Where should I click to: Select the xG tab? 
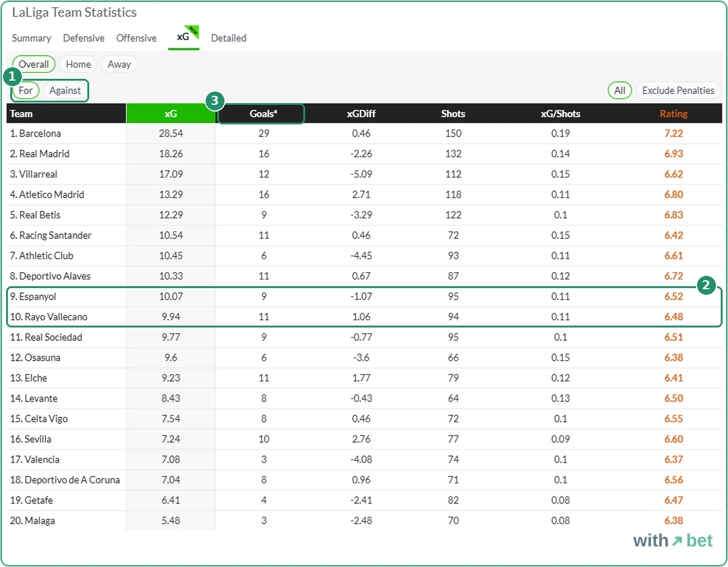pos(184,37)
